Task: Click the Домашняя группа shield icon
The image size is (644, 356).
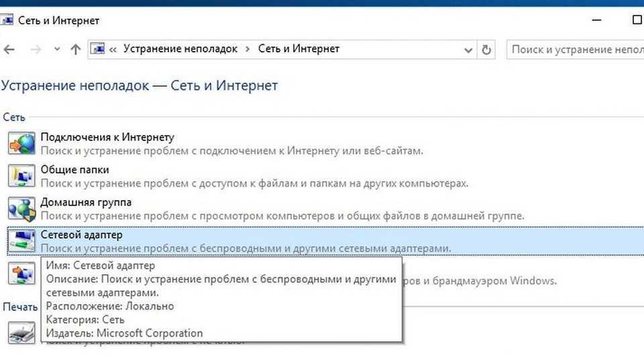Action: tap(21, 208)
